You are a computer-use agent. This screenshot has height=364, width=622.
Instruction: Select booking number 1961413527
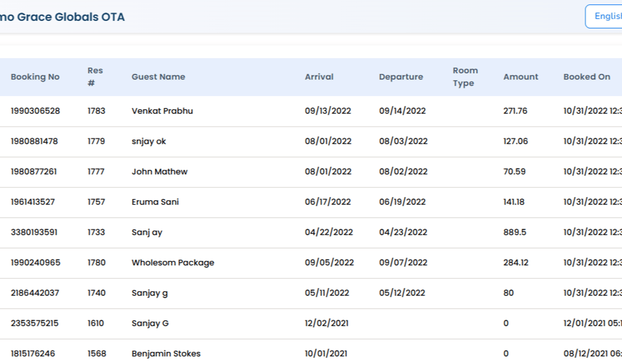point(33,202)
